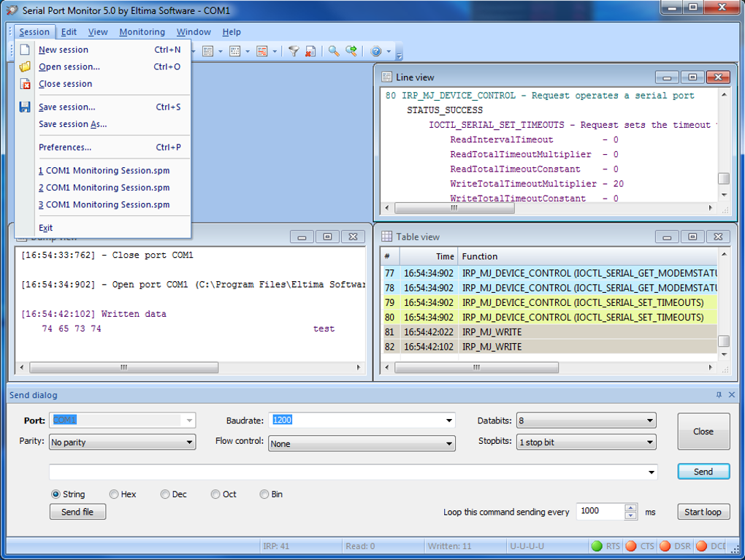Open the Baudrate dropdown

point(449,421)
